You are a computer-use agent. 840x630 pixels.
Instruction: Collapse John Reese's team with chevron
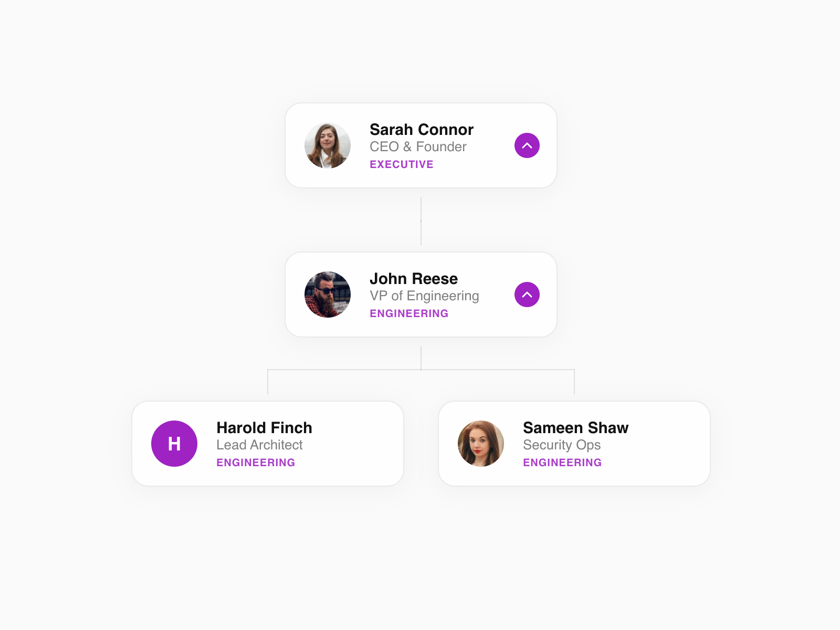(527, 295)
